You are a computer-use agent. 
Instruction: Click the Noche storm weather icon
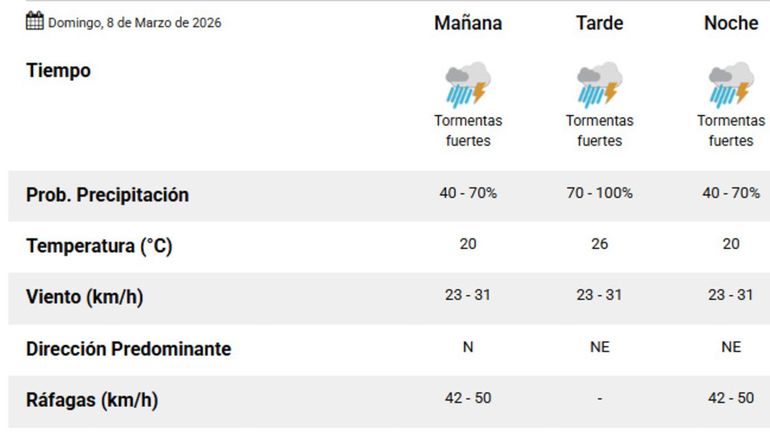point(731,84)
